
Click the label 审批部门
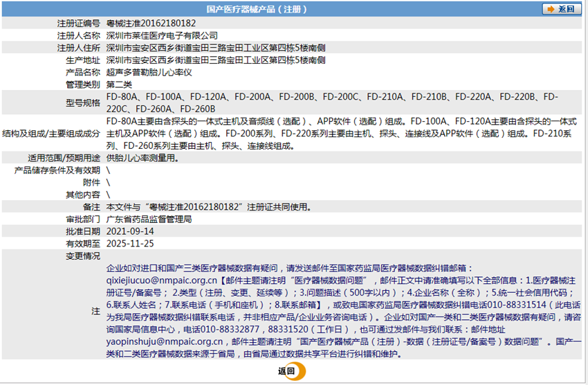[83, 219]
